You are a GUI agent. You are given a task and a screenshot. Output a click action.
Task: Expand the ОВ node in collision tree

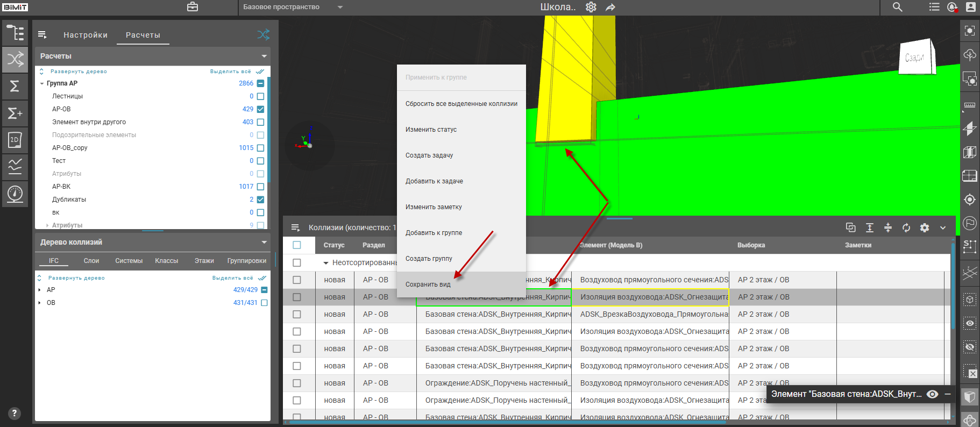pos(40,303)
